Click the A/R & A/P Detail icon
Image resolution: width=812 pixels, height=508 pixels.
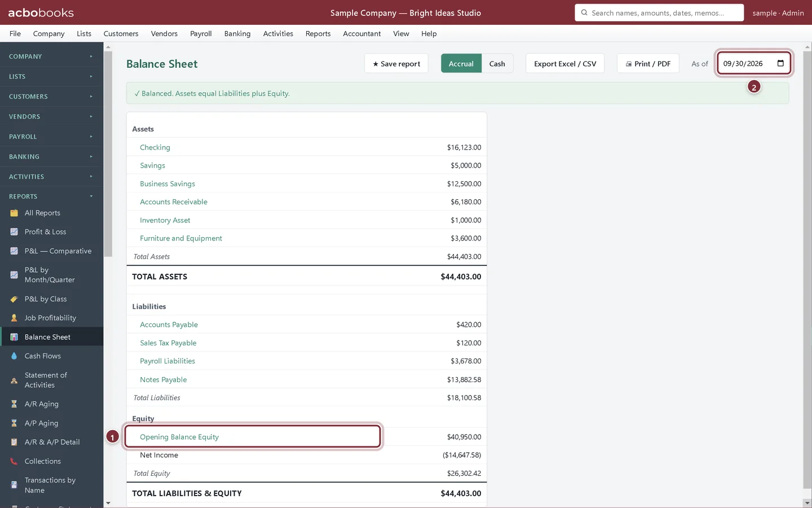coord(14,443)
